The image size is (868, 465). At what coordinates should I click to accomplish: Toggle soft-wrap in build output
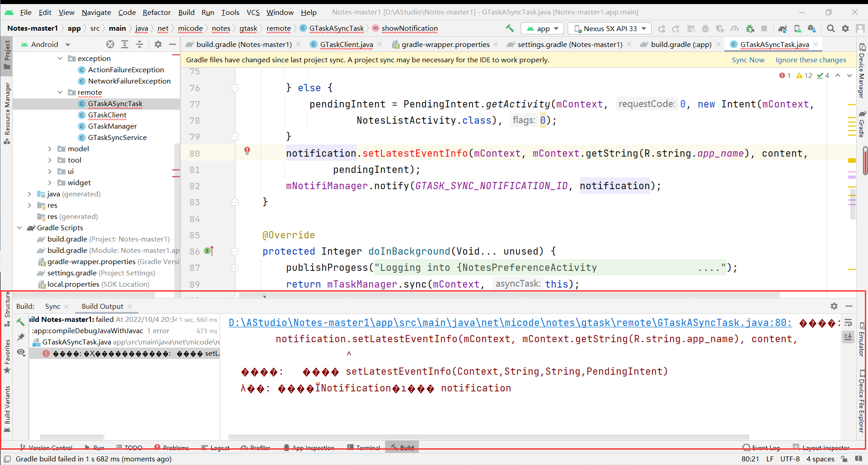[848, 323]
